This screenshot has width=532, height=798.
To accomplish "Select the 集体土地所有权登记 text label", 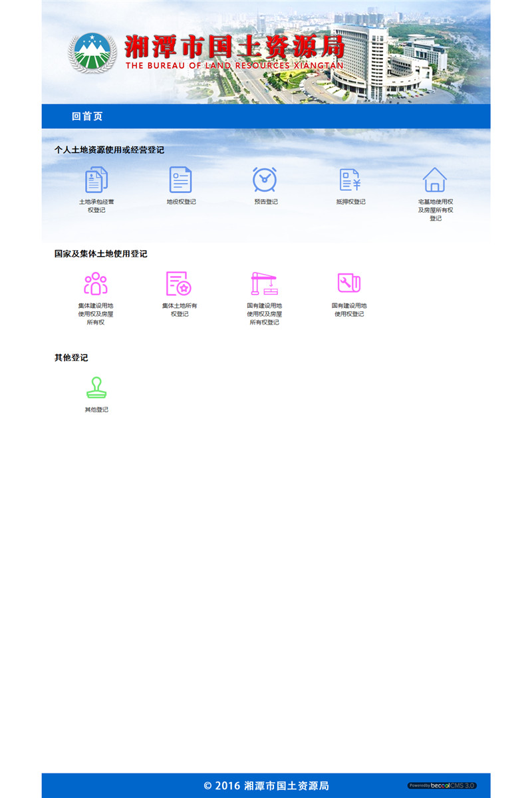I will pos(180,310).
